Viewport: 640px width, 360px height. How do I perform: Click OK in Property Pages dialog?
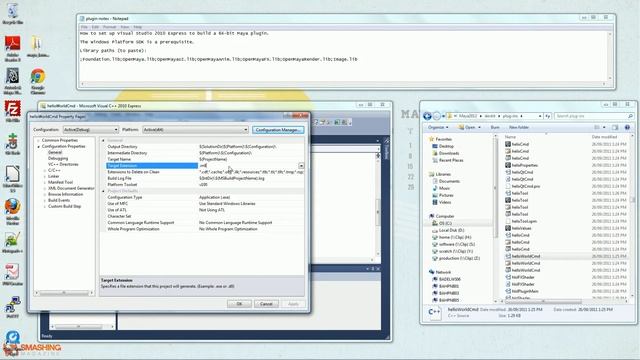[239, 304]
